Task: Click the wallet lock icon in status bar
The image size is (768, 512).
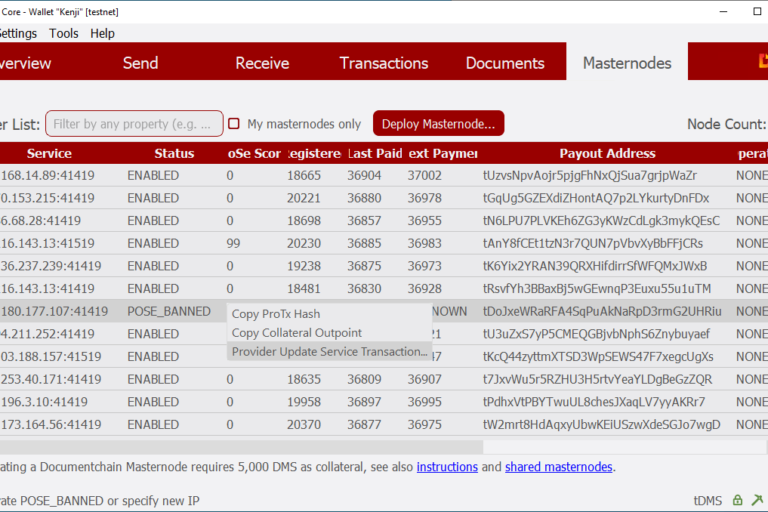Action: coord(737,499)
